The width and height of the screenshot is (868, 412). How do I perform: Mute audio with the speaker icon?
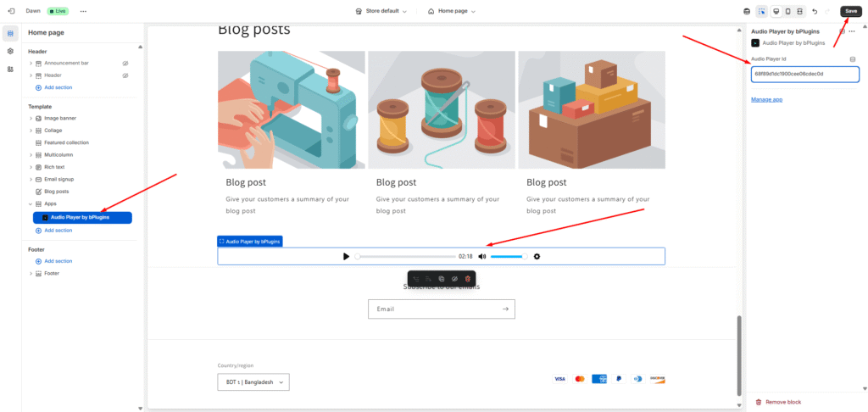coord(481,256)
